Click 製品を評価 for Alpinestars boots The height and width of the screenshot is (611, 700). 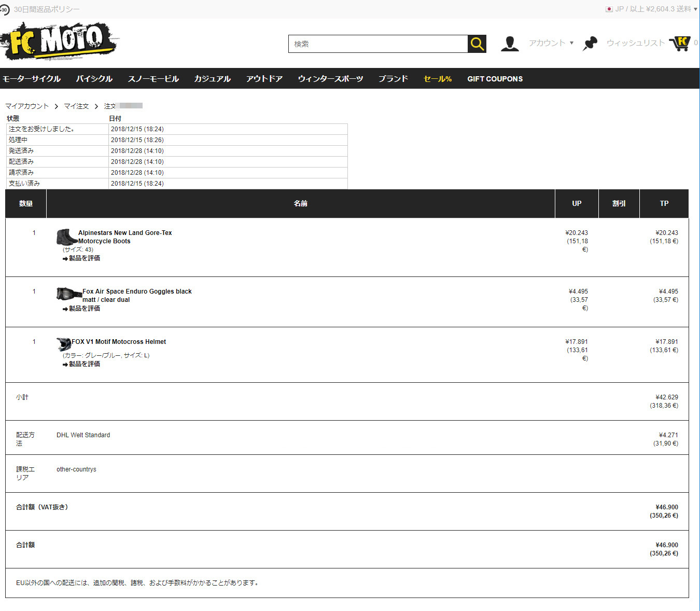[81, 258]
